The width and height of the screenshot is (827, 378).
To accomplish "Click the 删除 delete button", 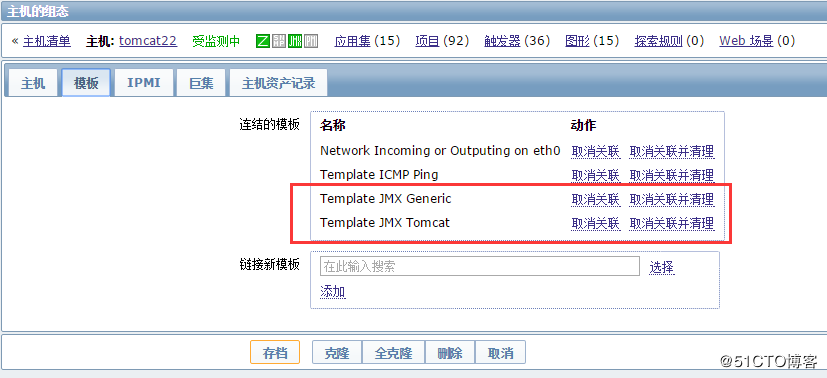I will [x=449, y=352].
